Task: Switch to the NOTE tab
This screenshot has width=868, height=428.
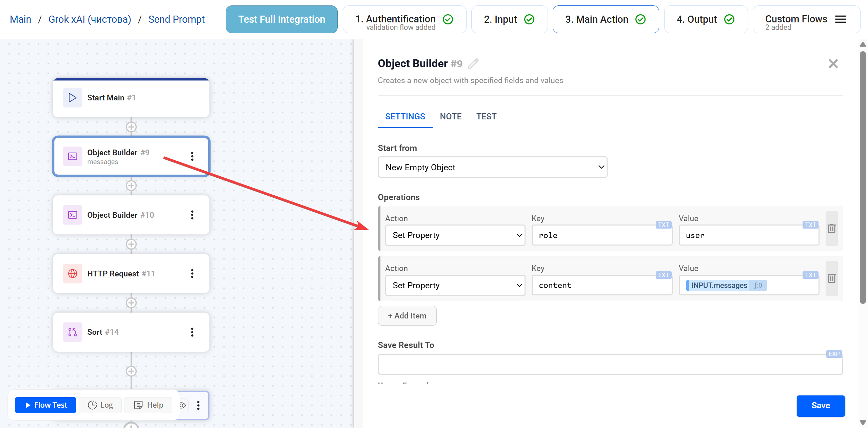Action: tap(451, 117)
